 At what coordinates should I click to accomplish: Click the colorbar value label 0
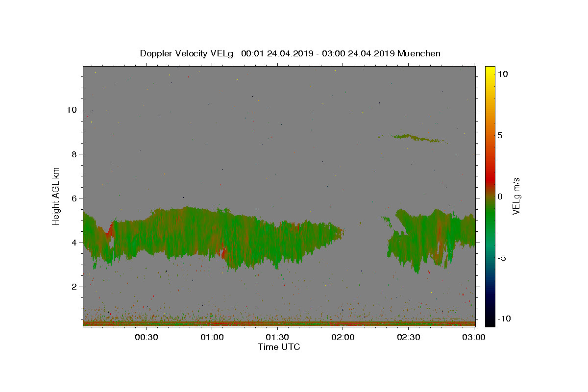tap(500, 196)
